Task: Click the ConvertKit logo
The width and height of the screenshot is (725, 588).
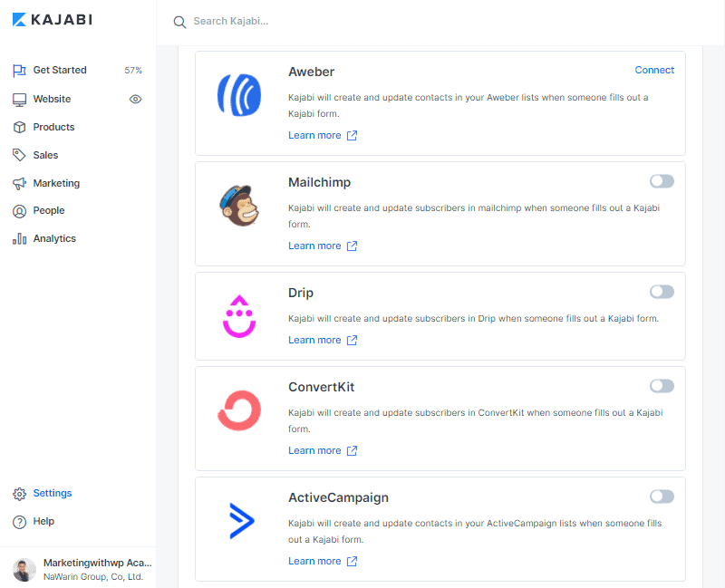Action: pyautogui.click(x=239, y=410)
